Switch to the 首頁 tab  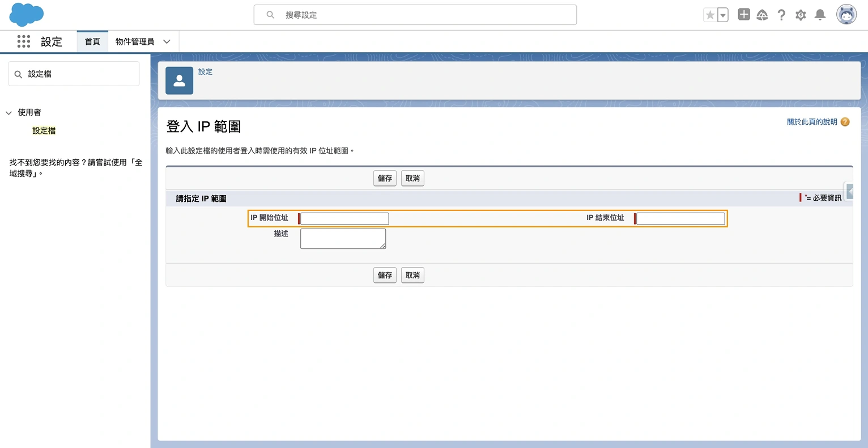[x=92, y=41]
